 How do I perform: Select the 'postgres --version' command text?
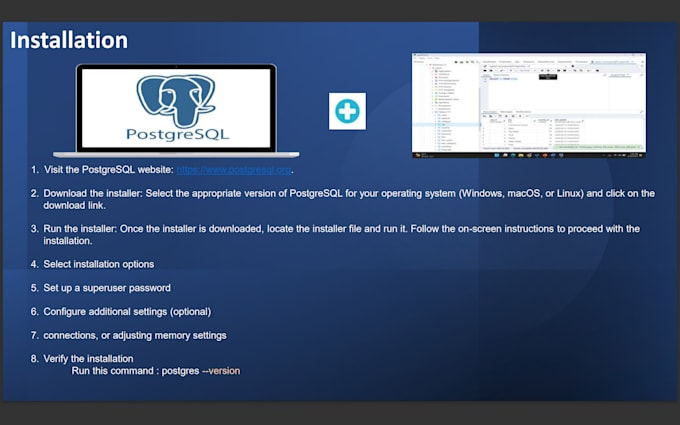pyautogui.click(x=201, y=371)
